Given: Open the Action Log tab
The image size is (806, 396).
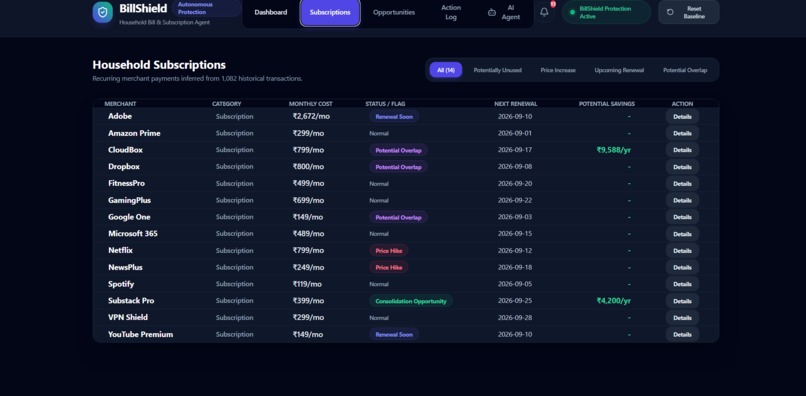Looking at the screenshot, I should tap(451, 12).
